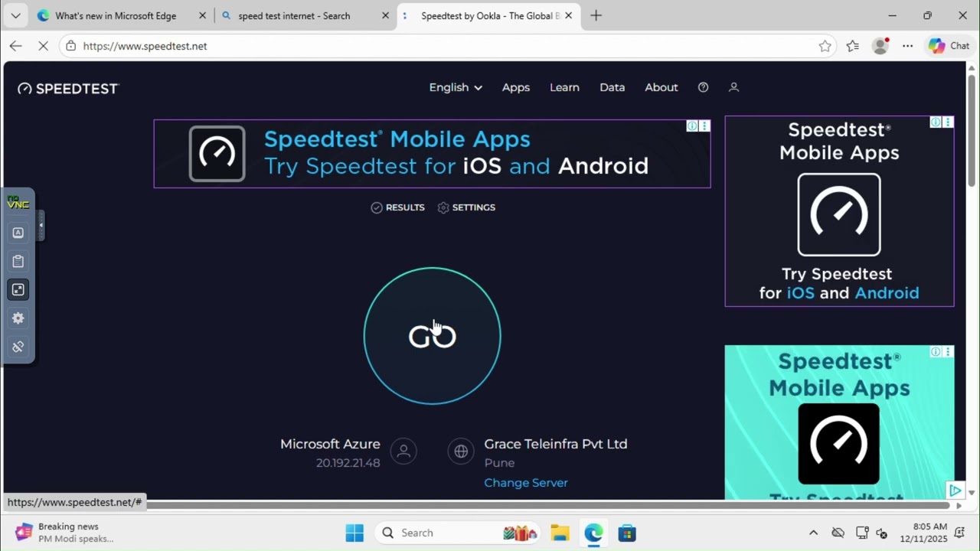The image size is (980, 551).
Task: Add this page to favorites
Action: 825,46
